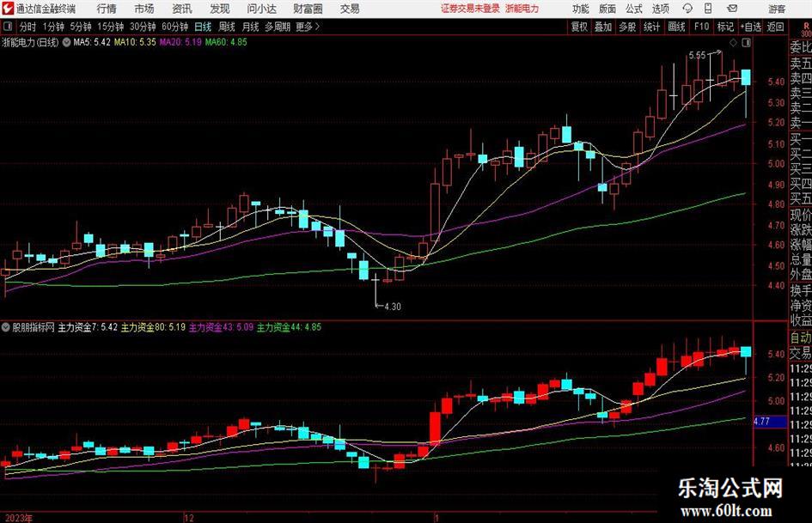
Task: Switch to 1分钟 period
Action: (52, 27)
